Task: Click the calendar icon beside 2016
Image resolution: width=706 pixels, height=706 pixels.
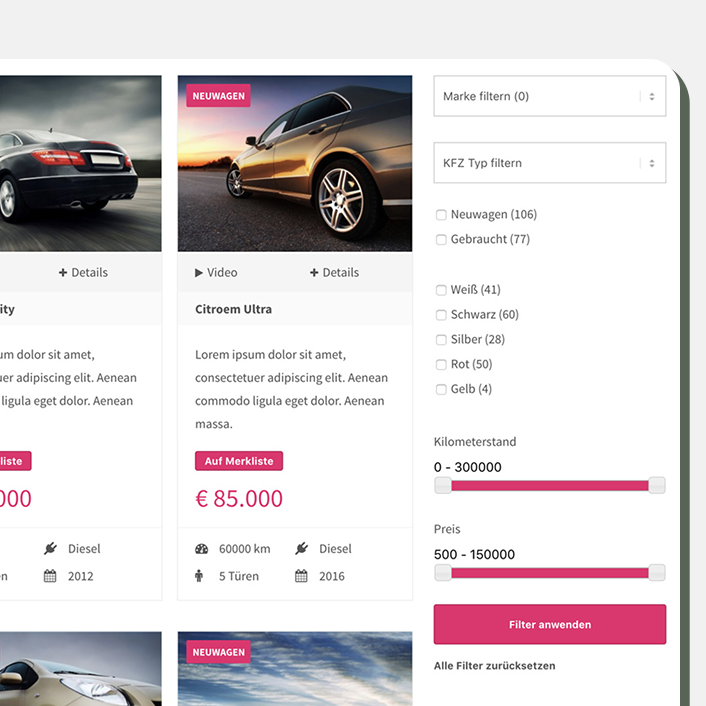Action: click(301, 576)
